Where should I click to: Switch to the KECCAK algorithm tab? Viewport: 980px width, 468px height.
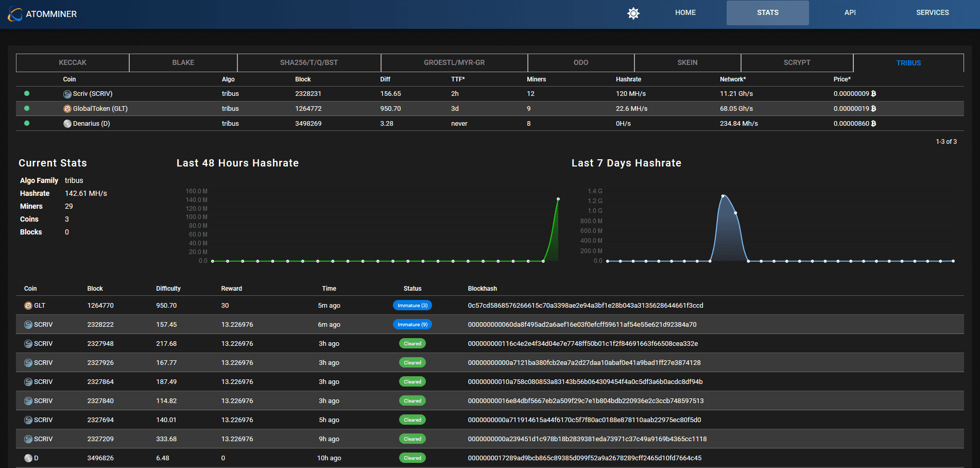click(73, 63)
